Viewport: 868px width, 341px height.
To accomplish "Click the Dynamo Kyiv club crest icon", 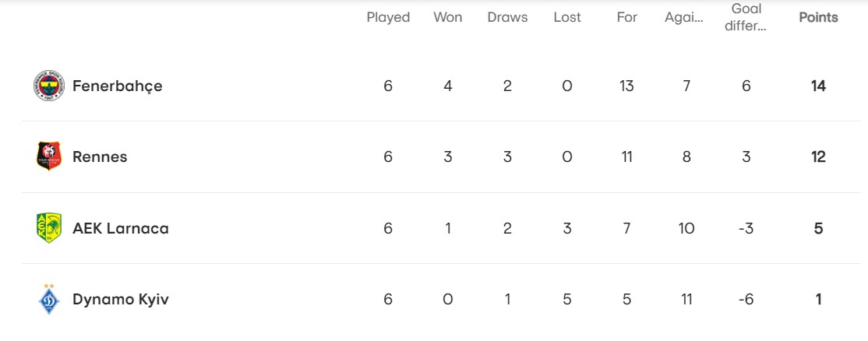I will click(49, 299).
